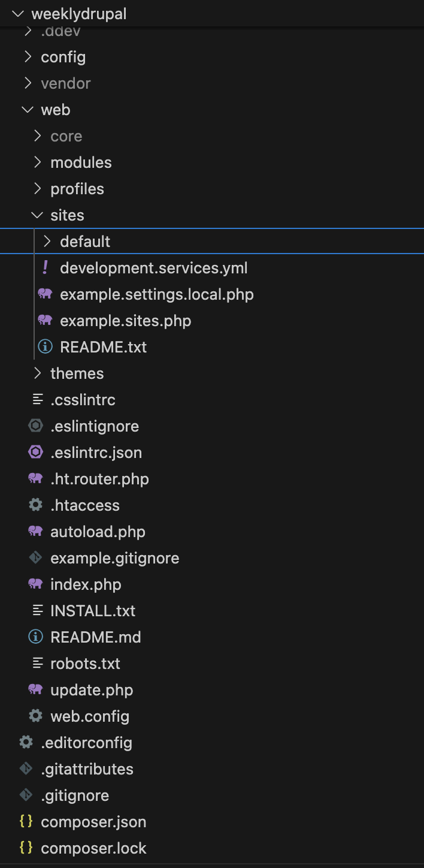This screenshot has height=868, width=424.
Task: Collapse the weeklydrupal root folder chevron
Action: [18, 14]
